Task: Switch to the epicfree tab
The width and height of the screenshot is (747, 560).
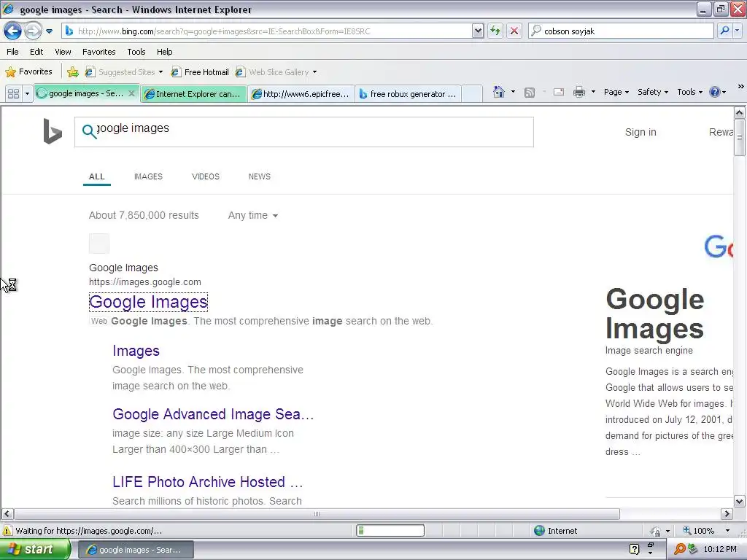Action: click(301, 94)
